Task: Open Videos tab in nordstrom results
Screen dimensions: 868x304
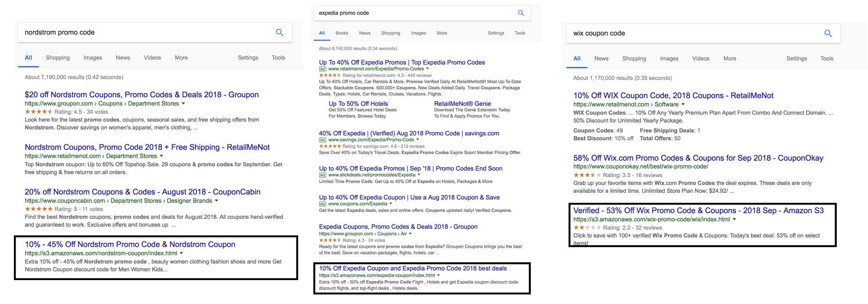Action: click(152, 57)
